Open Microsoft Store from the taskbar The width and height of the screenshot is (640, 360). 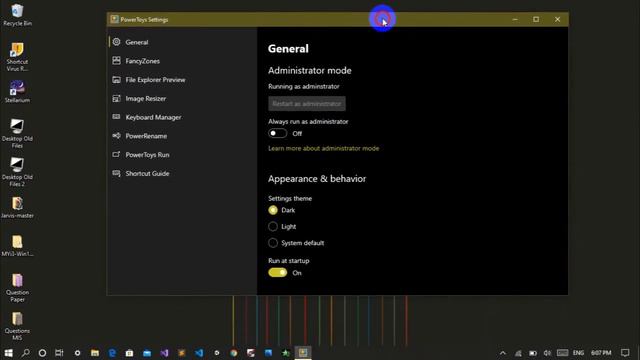[129, 353]
